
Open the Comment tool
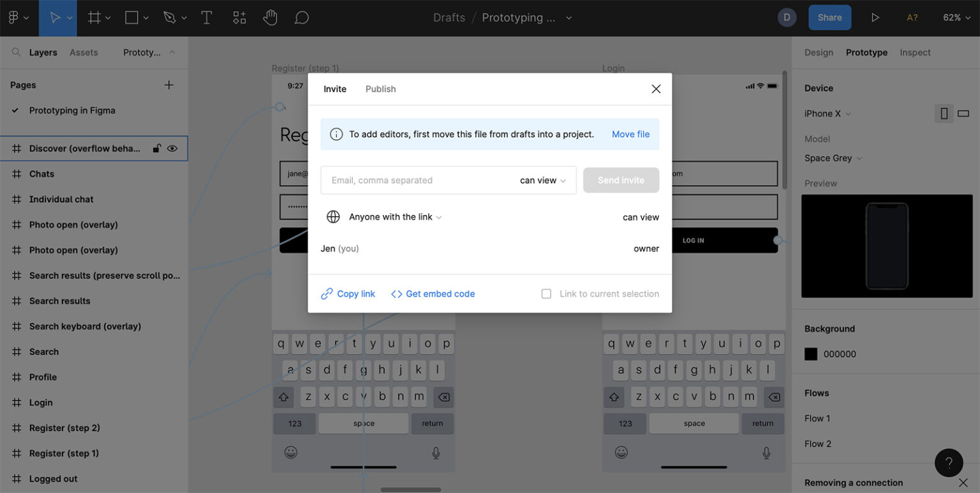(301, 17)
